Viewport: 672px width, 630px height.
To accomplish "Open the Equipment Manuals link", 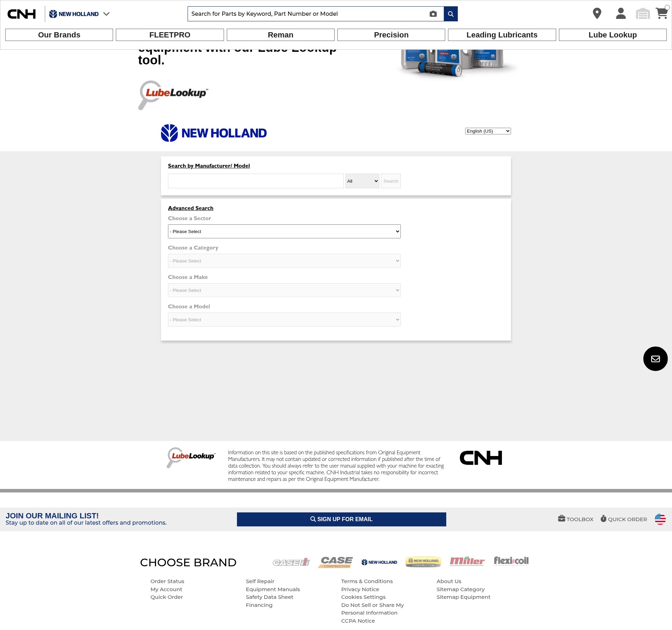I will [273, 589].
